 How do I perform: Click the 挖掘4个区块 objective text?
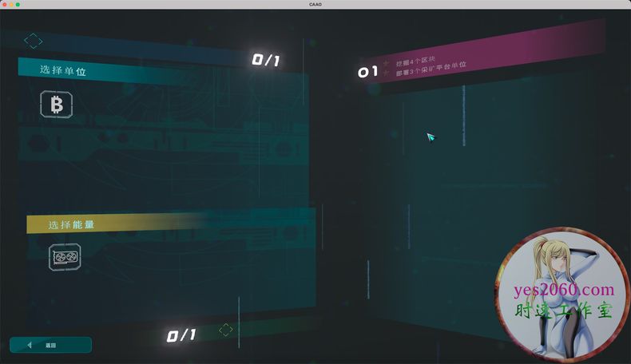[x=415, y=60]
